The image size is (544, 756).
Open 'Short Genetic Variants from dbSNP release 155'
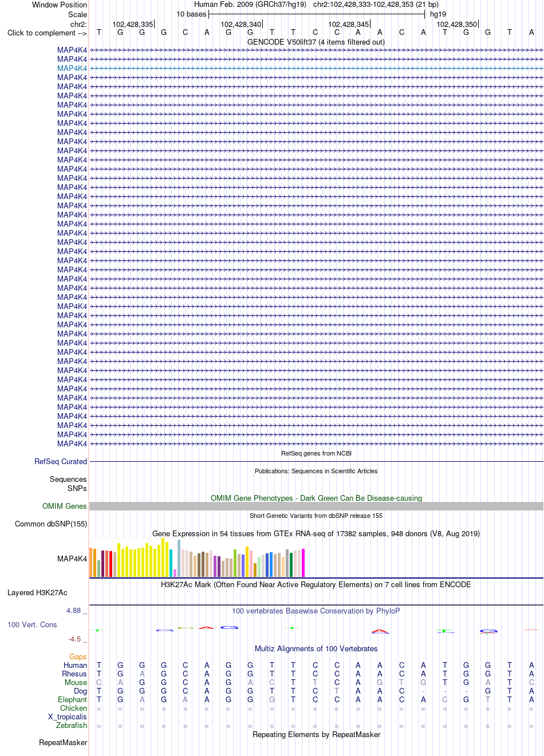[x=316, y=516]
